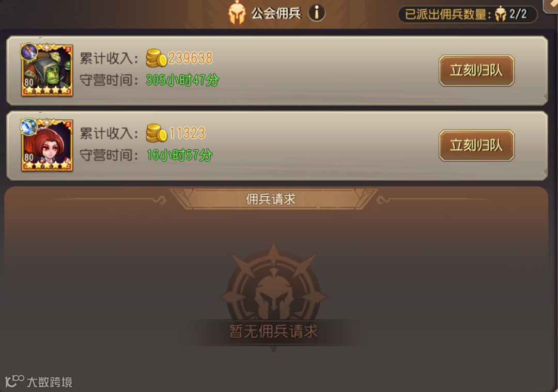Recall the red-haired mercenary with 立刻归队
558x392 pixels.
tap(476, 146)
